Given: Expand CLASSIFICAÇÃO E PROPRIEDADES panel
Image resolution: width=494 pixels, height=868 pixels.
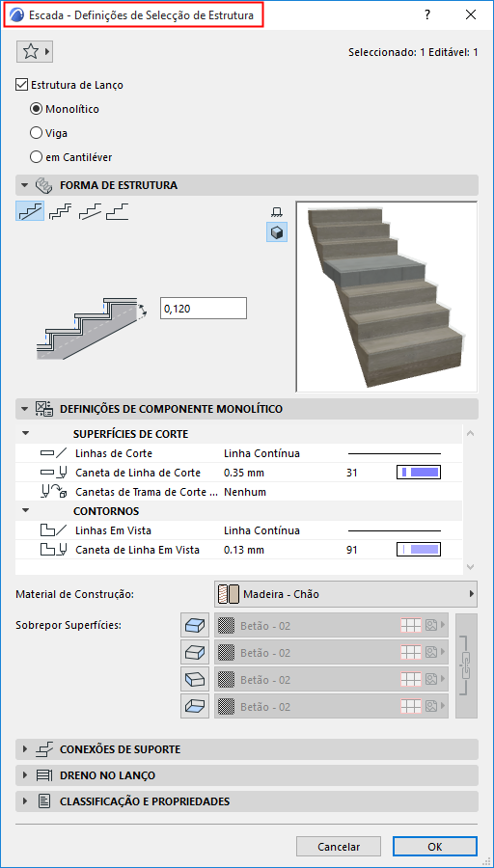Looking at the screenshot, I should tap(24, 801).
